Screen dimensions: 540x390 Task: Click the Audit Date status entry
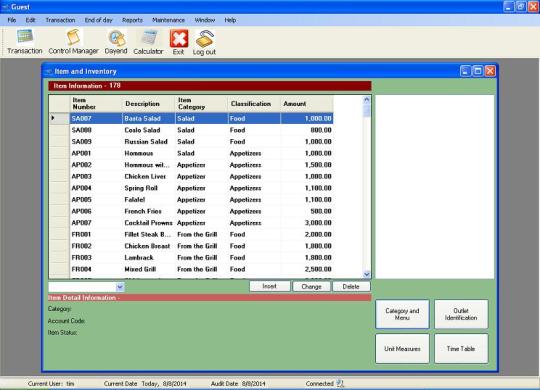coord(238,383)
